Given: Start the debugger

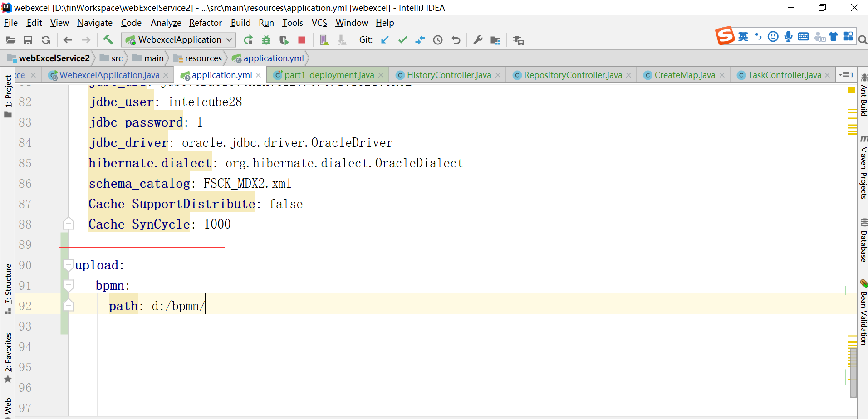Looking at the screenshot, I should click(x=266, y=40).
